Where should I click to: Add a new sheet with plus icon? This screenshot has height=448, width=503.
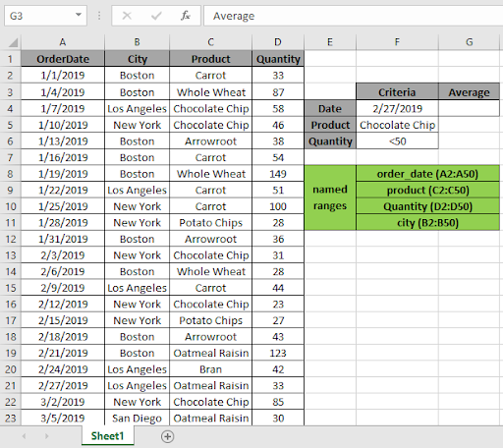coord(167,436)
